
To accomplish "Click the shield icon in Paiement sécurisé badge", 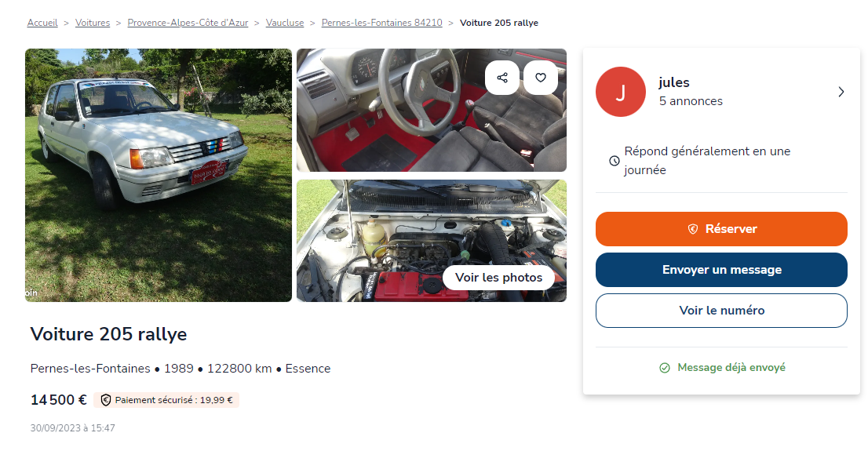I will tap(106, 400).
